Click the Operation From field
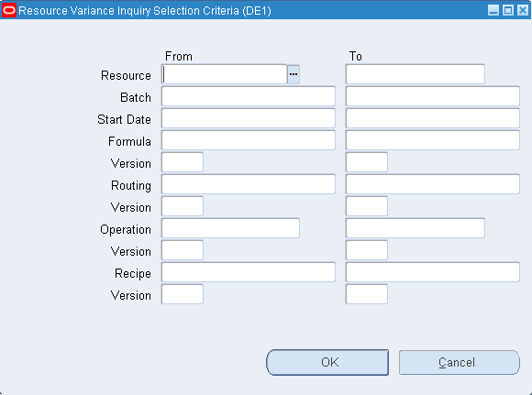The image size is (532, 395). [x=230, y=228]
